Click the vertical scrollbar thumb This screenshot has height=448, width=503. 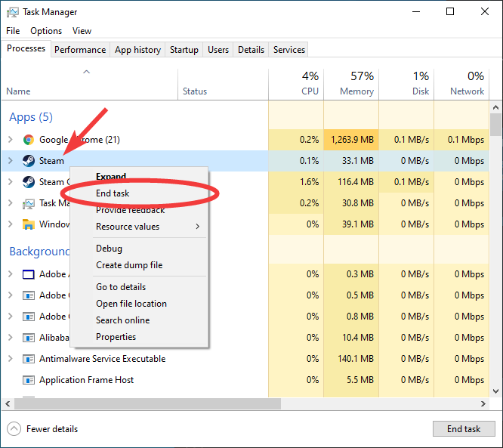tap(495, 125)
